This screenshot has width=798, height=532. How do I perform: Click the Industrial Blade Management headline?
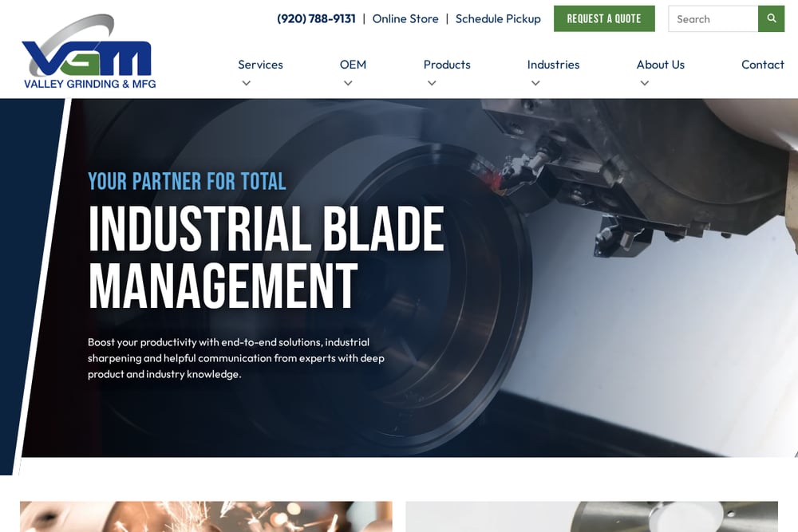click(x=267, y=258)
